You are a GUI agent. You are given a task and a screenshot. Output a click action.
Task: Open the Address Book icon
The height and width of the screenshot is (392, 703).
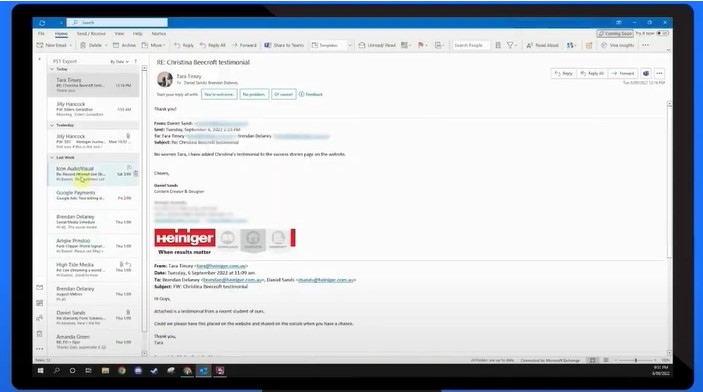[498, 45]
